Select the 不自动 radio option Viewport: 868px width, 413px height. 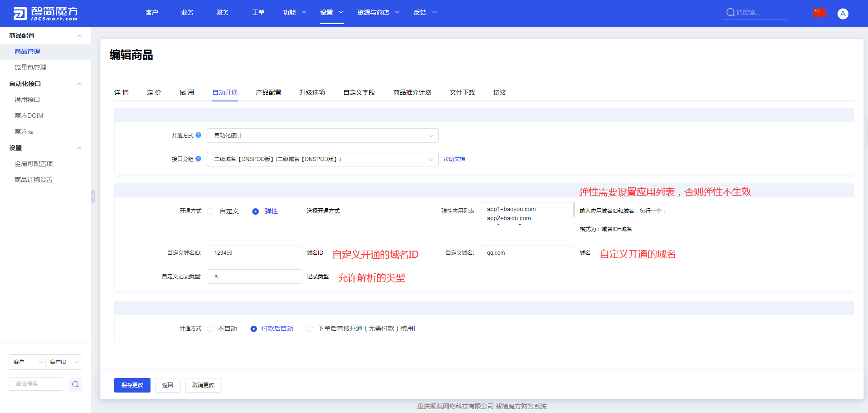210,329
